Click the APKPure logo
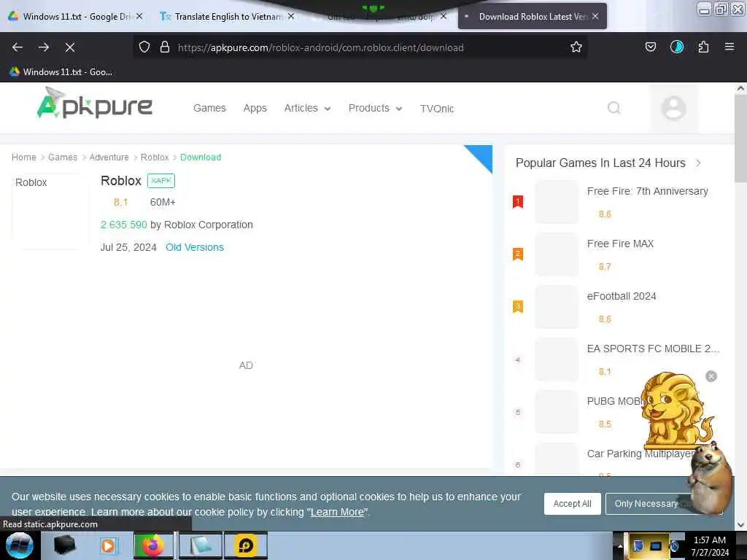Image resolution: width=747 pixels, height=560 pixels. click(94, 103)
